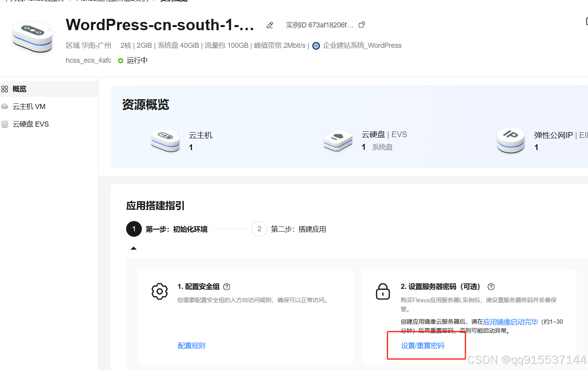
Task: Click the globe icon before 企业建站系统_WordPress
Action: coord(316,46)
